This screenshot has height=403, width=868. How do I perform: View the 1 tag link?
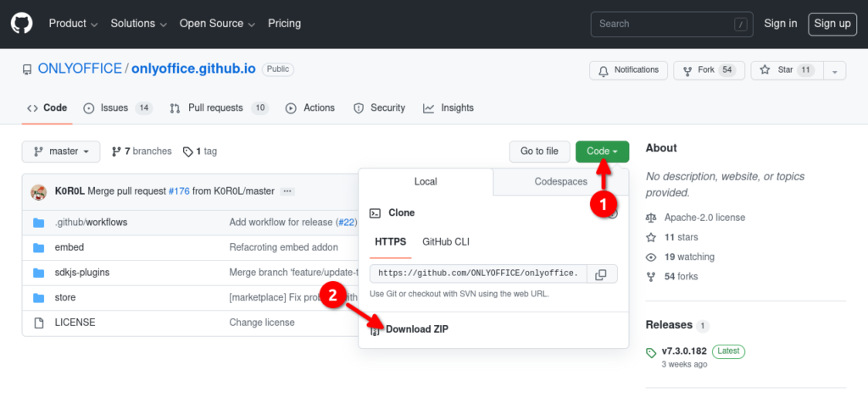pyautogui.click(x=200, y=152)
